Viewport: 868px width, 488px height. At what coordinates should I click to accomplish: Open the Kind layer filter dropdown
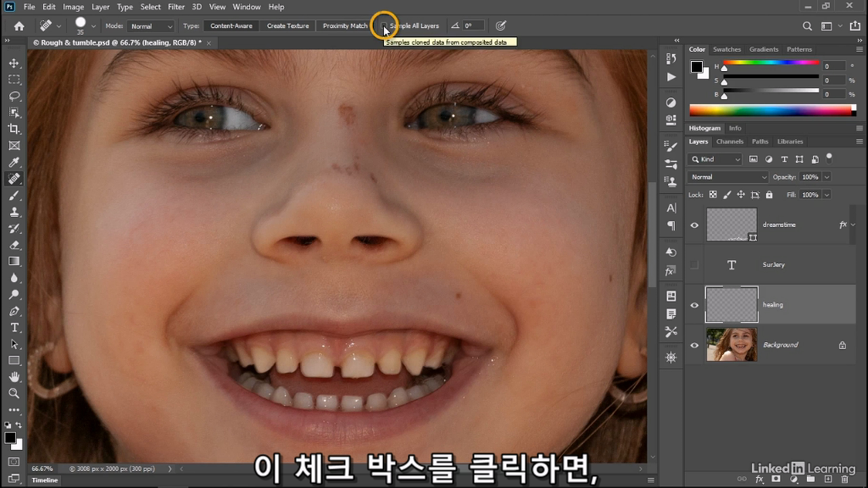(x=716, y=159)
